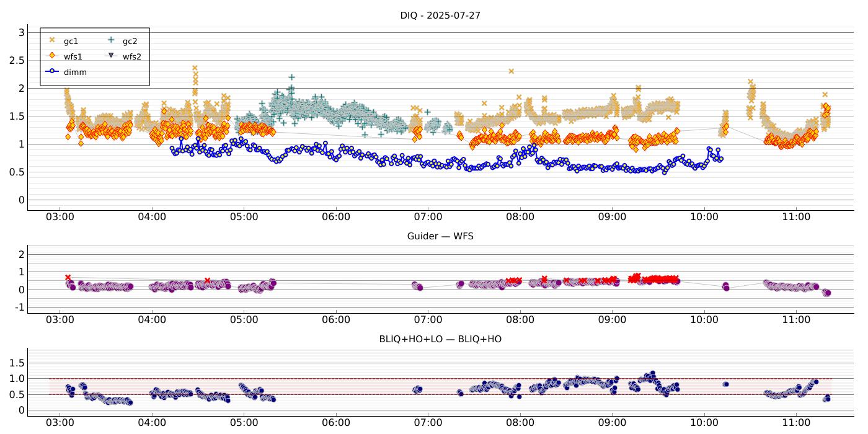Click the '10:00' tick under the Guider plot

704,320
